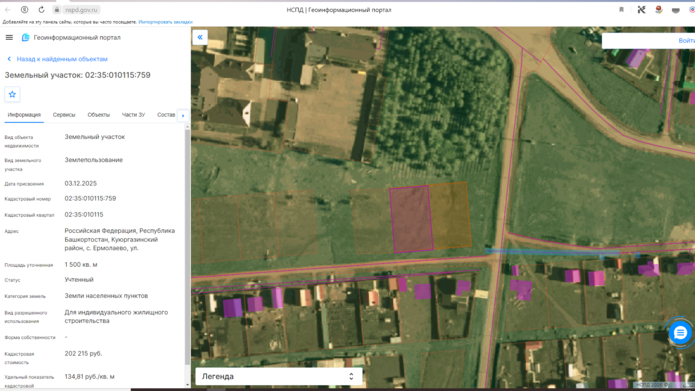The width and height of the screenshot is (695, 391).
Task: Click the cadastral quarter value 02:35:010115
Action: coord(84,215)
